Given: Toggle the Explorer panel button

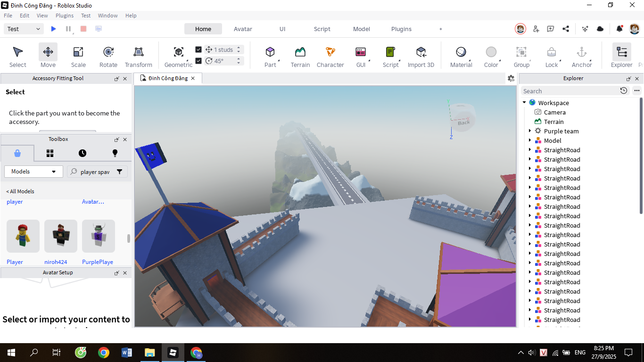Looking at the screenshot, I should tap(621, 56).
